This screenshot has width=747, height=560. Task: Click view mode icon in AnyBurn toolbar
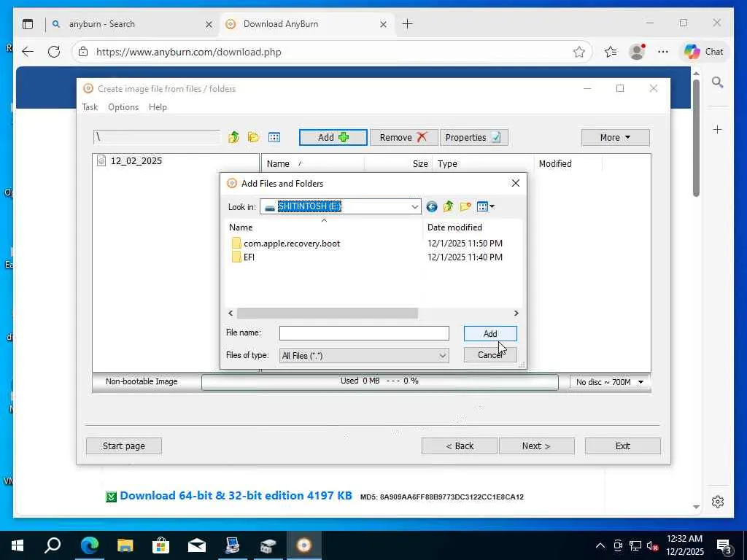[274, 138]
